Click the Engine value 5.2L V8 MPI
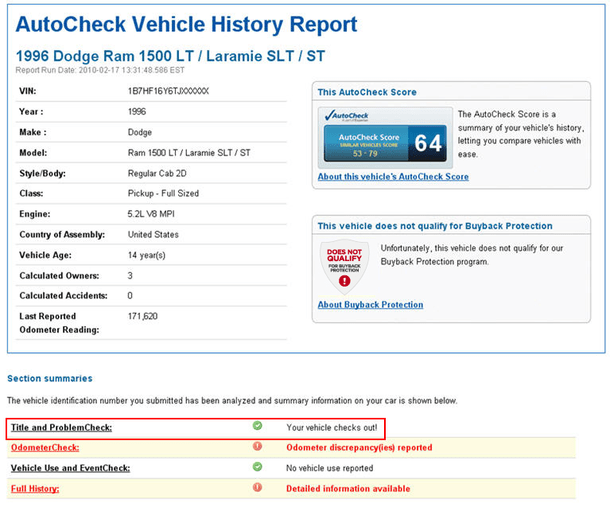Screen dimensions: 610x507 (x=151, y=214)
